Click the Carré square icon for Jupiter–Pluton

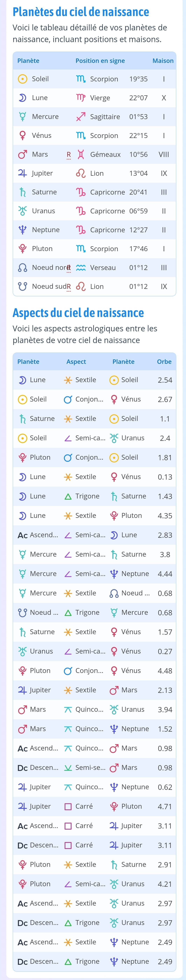tap(68, 806)
